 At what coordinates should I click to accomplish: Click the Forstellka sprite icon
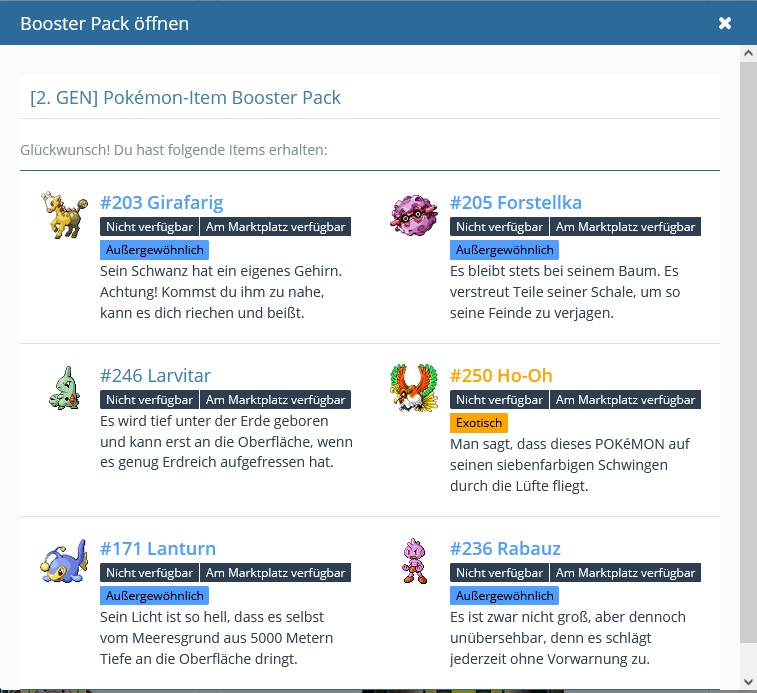[x=413, y=215]
